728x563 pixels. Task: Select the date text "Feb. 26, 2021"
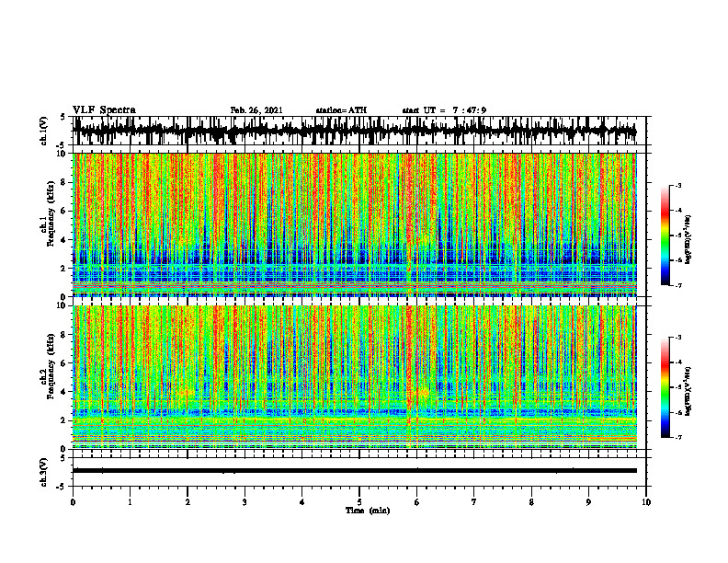256,110
